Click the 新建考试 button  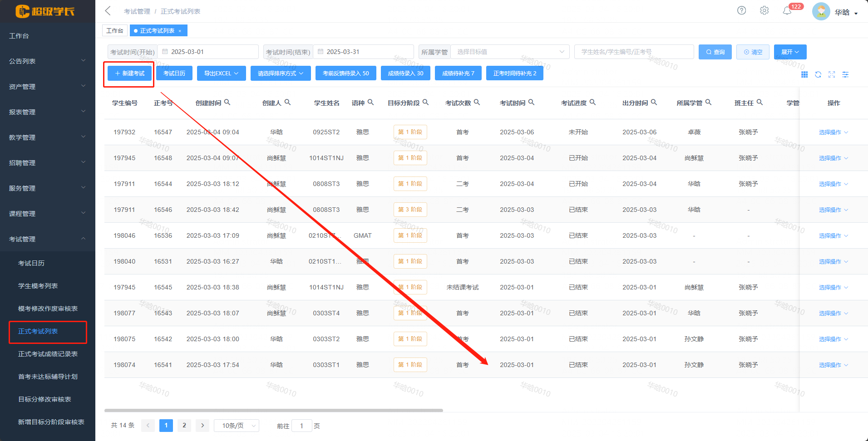click(129, 73)
